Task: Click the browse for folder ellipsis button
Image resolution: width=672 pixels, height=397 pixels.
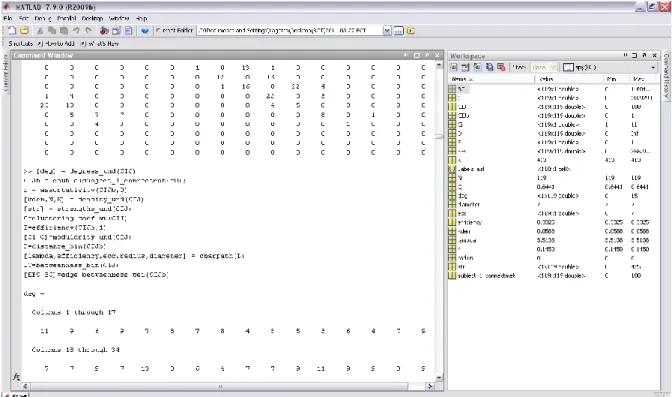Action: 399,31
